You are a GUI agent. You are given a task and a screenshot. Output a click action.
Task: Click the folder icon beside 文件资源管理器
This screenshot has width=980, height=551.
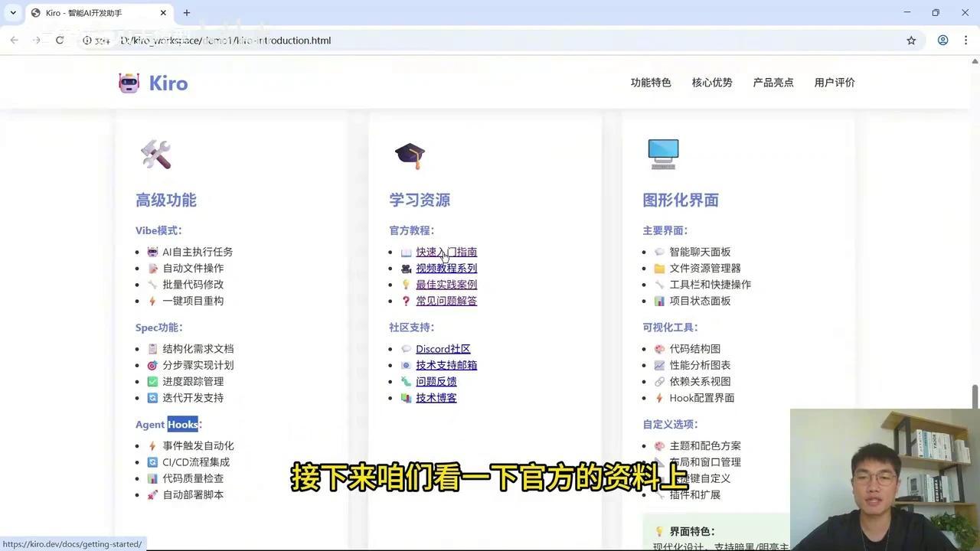point(659,269)
